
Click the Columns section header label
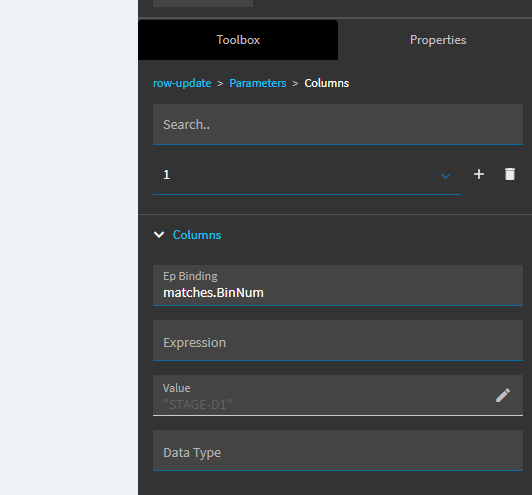pos(197,235)
